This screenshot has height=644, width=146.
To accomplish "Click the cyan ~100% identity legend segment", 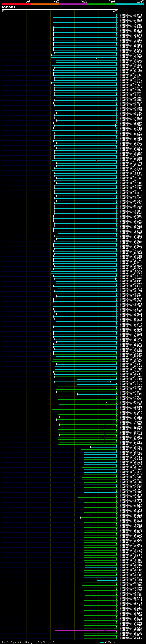I will [x=130, y=4].
